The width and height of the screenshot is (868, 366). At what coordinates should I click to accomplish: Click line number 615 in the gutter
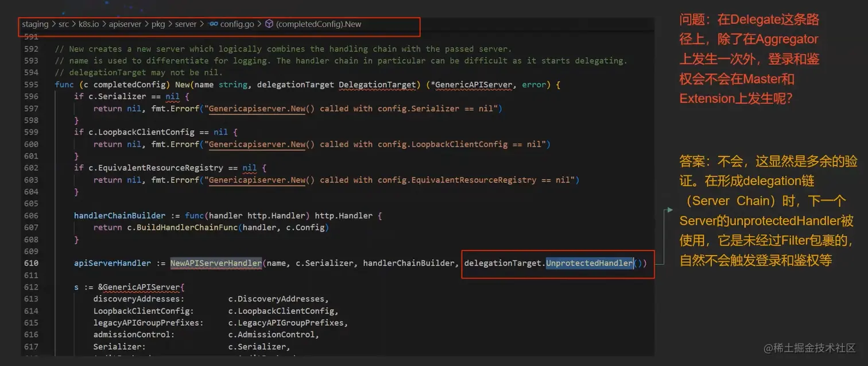point(32,323)
